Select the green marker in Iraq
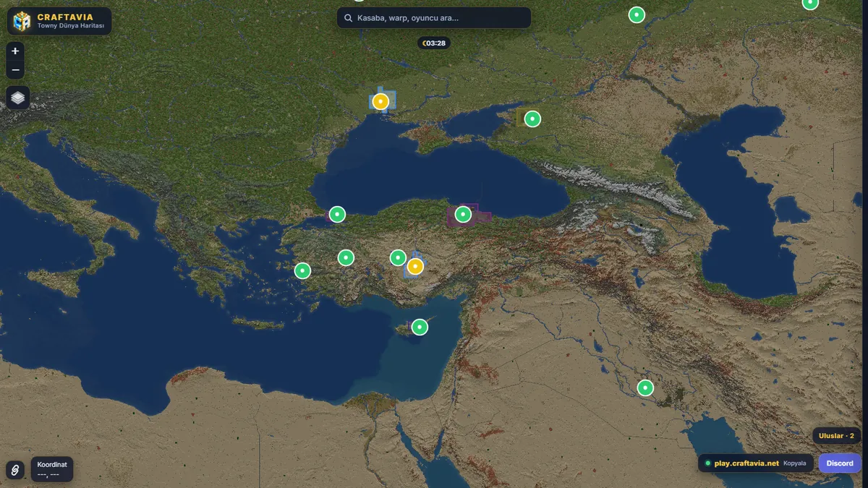The image size is (868, 488). coord(645,388)
